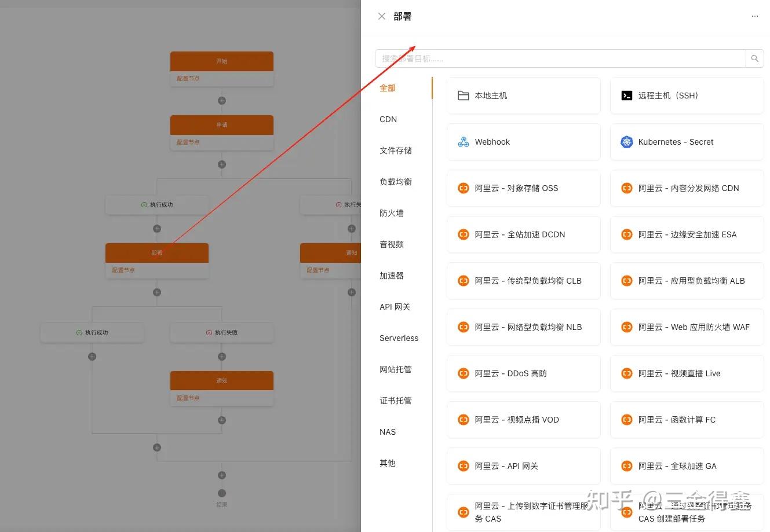
Task: Select the 本地主机 local host icon
Action: click(x=463, y=95)
